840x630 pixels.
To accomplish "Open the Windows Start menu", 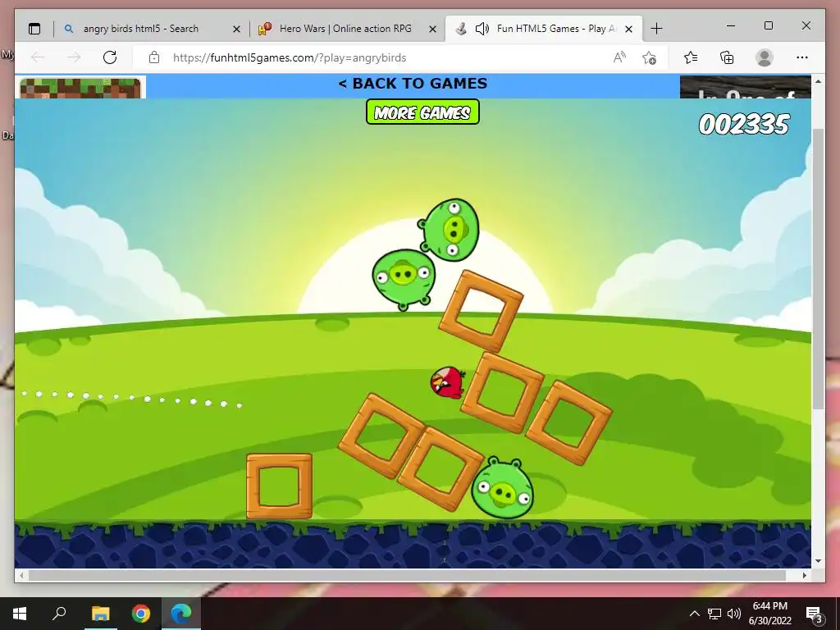I will point(20,614).
